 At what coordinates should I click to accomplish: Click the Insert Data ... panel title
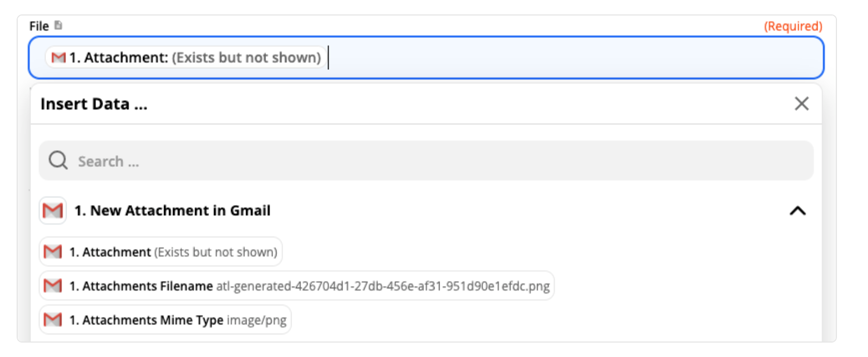pos(94,104)
